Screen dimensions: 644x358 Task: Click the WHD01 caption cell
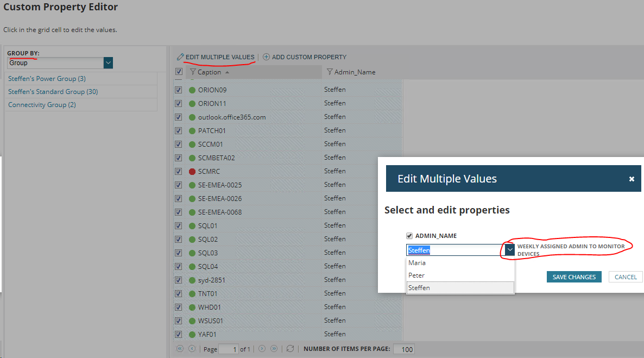point(254,307)
